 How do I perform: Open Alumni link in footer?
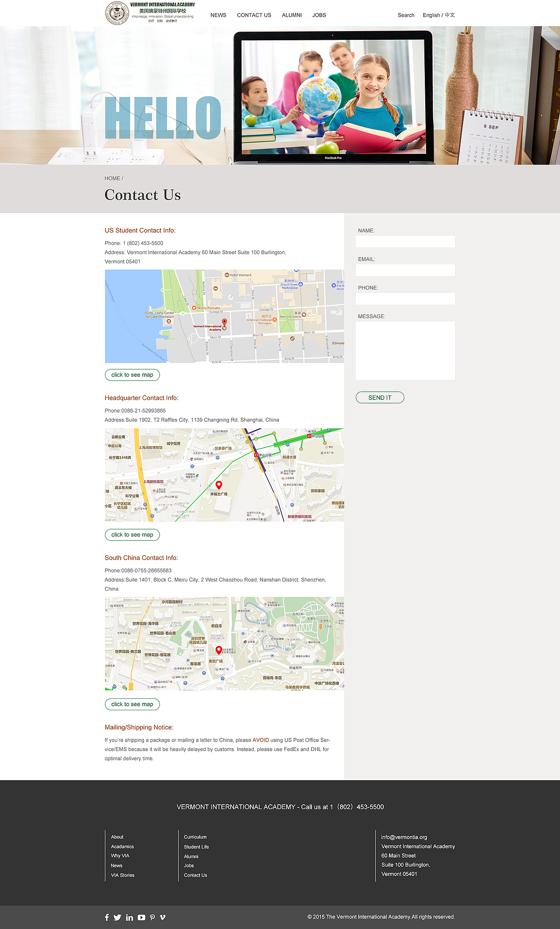(191, 856)
